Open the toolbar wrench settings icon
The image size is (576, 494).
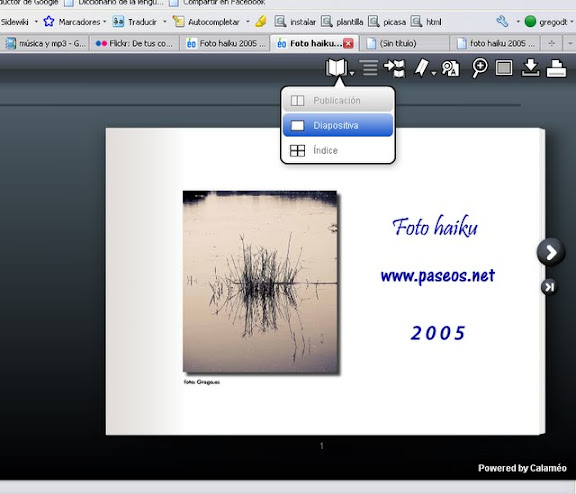[x=503, y=21]
